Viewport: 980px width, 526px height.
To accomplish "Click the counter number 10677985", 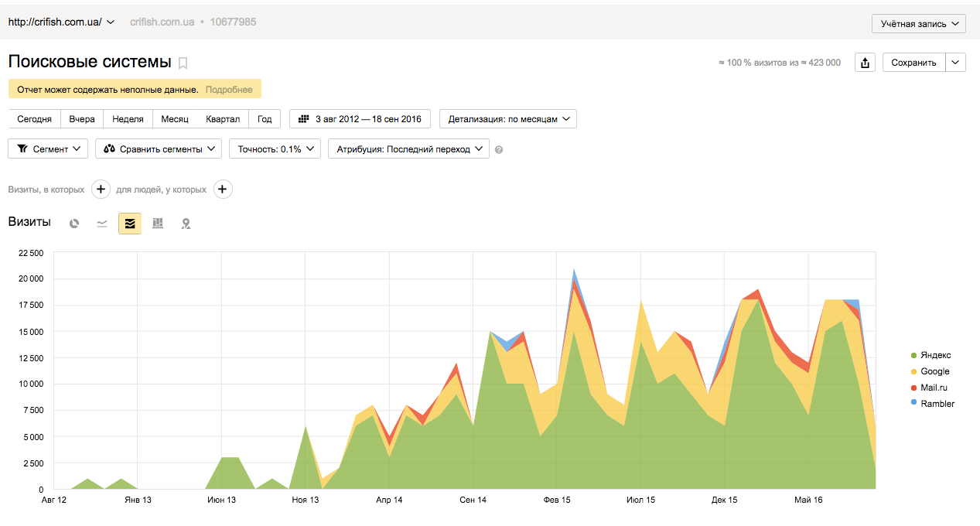I will pyautogui.click(x=233, y=22).
